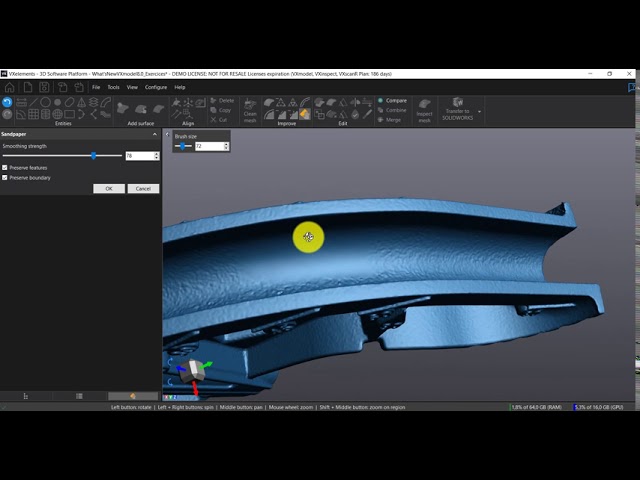This screenshot has height=480, width=640.
Task: Click the Clean mesh tool icon
Action: [250, 109]
